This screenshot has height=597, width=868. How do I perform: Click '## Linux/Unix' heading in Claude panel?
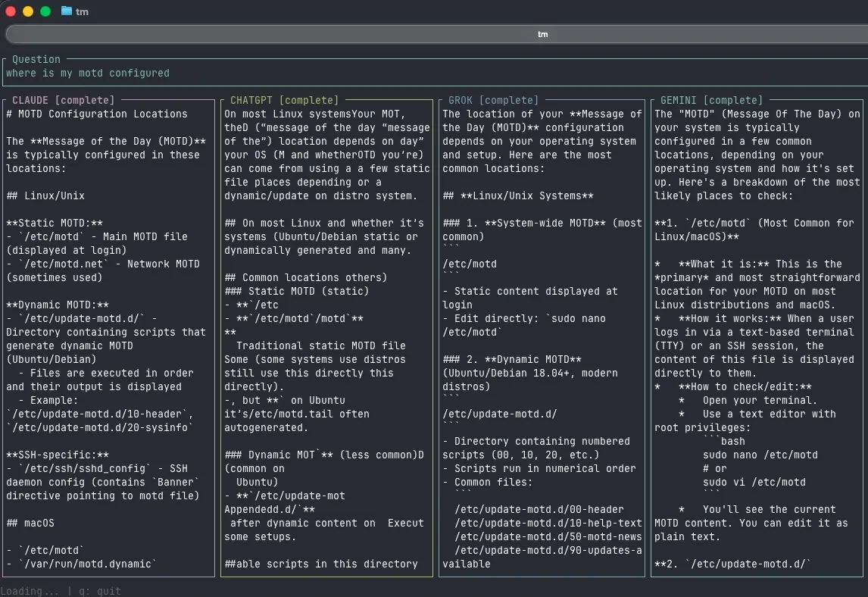click(x=45, y=196)
